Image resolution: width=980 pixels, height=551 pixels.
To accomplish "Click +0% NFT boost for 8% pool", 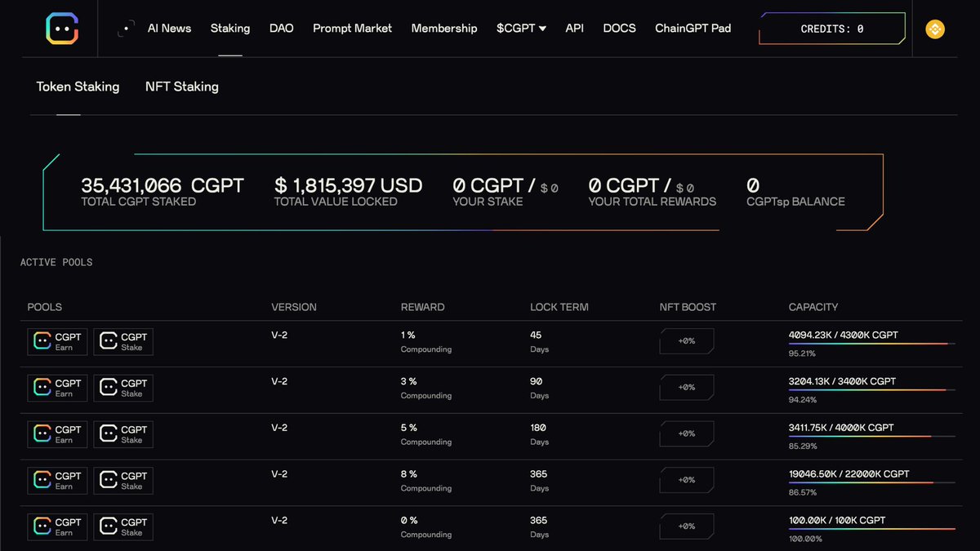I will click(x=687, y=480).
